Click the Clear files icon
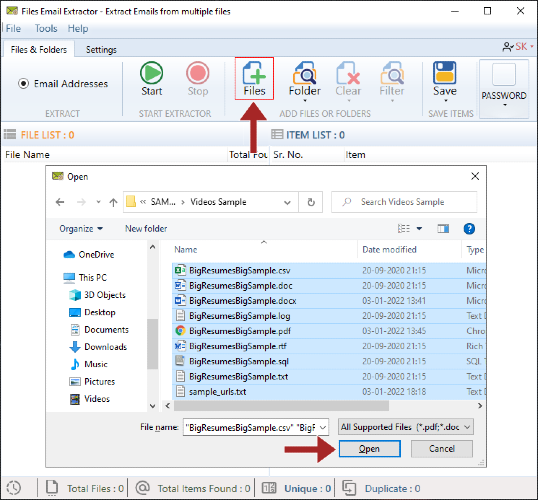Screen dimensions: 538x500 [348, 73]
